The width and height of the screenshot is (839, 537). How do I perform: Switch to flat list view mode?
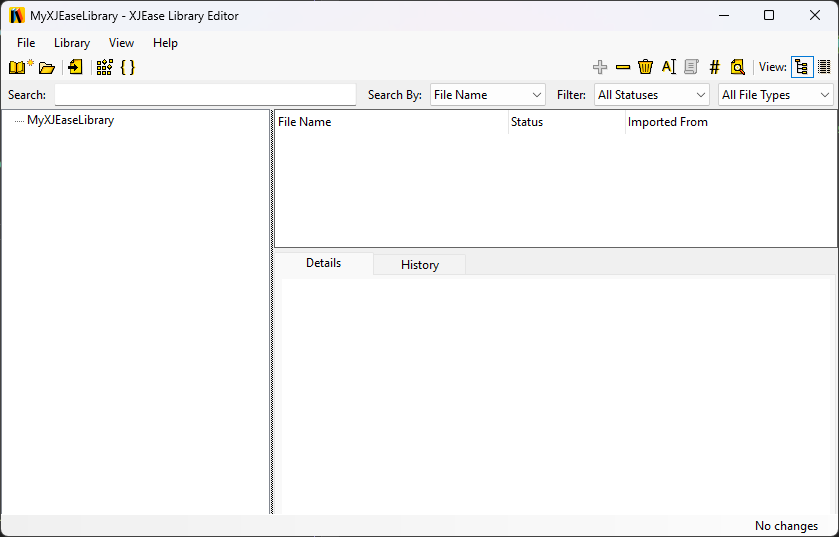pyautogui.click(x=824, y=67)
